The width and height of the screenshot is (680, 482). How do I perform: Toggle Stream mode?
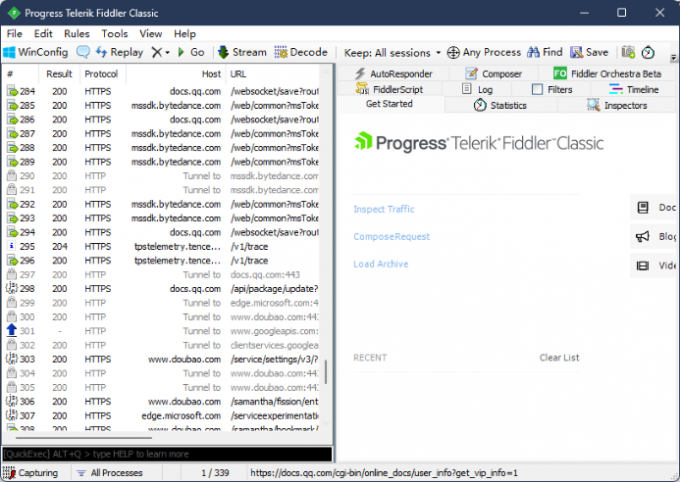(x=242, y=52)
